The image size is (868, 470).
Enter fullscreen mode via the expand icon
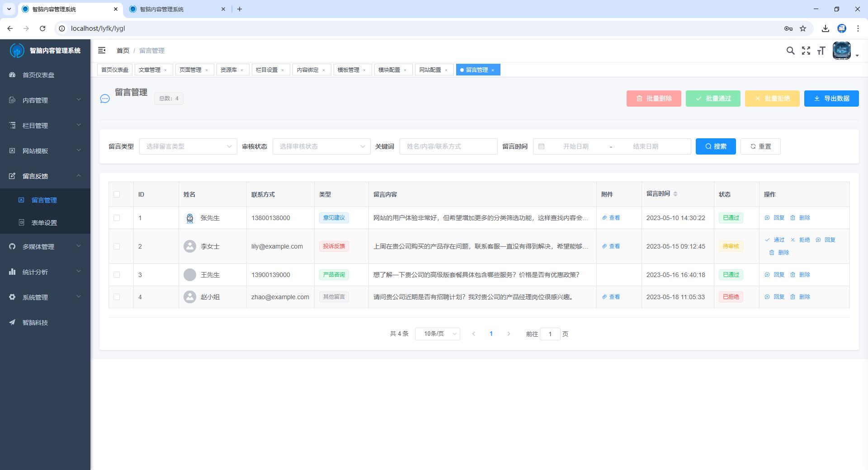(x=806, y=51)
